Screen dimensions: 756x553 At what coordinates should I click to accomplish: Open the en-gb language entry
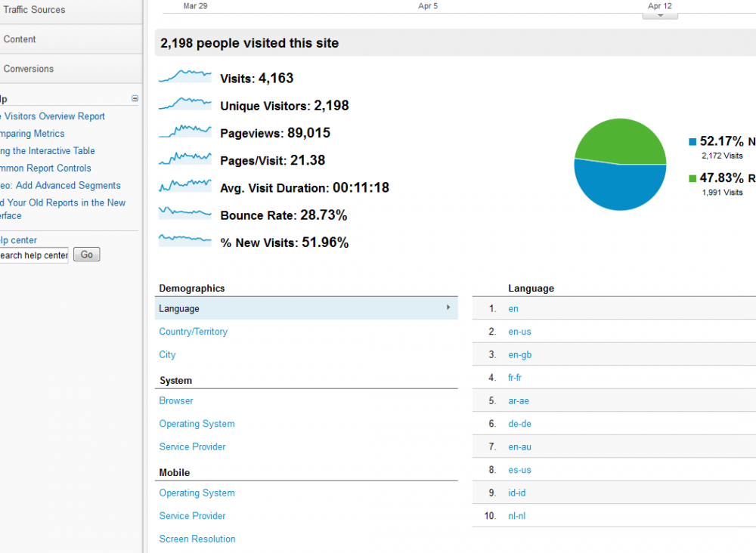pyautogui.click(x=520, y=355)
